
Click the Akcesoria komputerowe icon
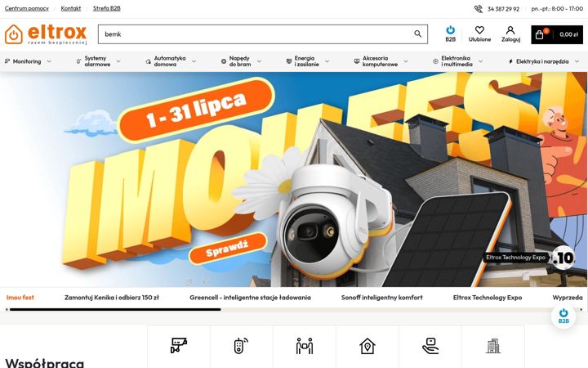pos(357,61)
